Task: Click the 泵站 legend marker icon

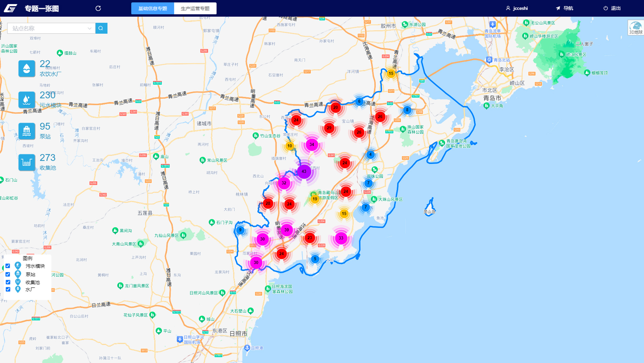Action: pos(18,274)
